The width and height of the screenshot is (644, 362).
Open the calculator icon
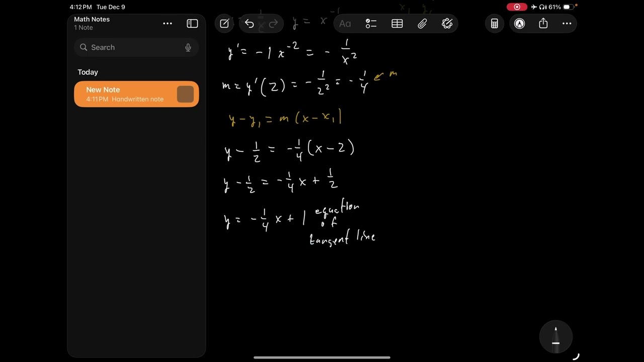click(495, 24)
